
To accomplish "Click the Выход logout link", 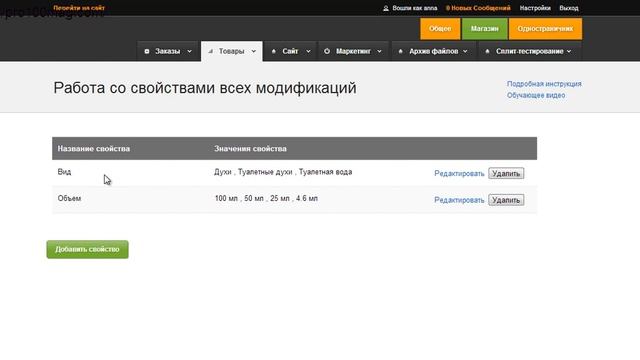I will (569, 8).
